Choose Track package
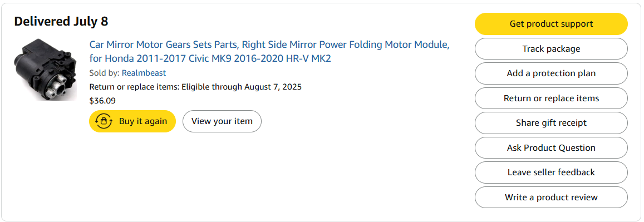This screenshot has width=644, height=222. tap(551, 49)
